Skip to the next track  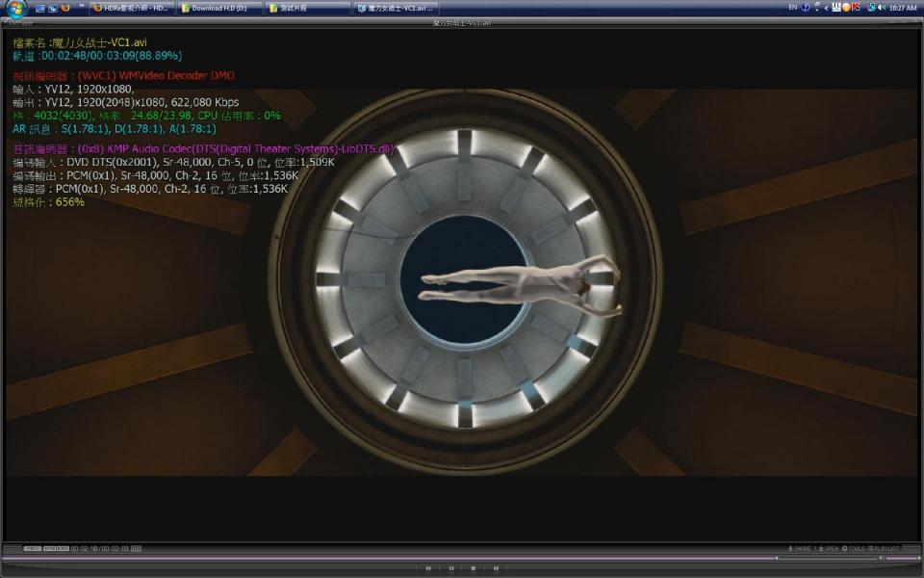click(x=496, y=568)
